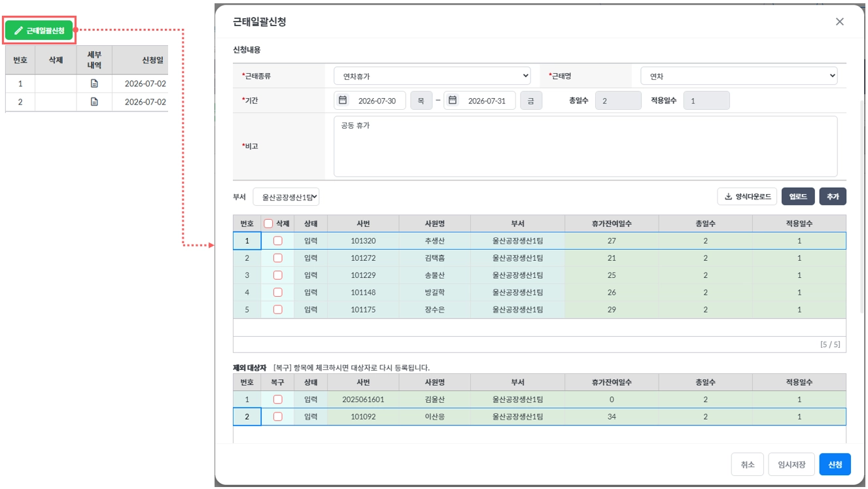Click the name cell 추생산

tap(434, 241)
